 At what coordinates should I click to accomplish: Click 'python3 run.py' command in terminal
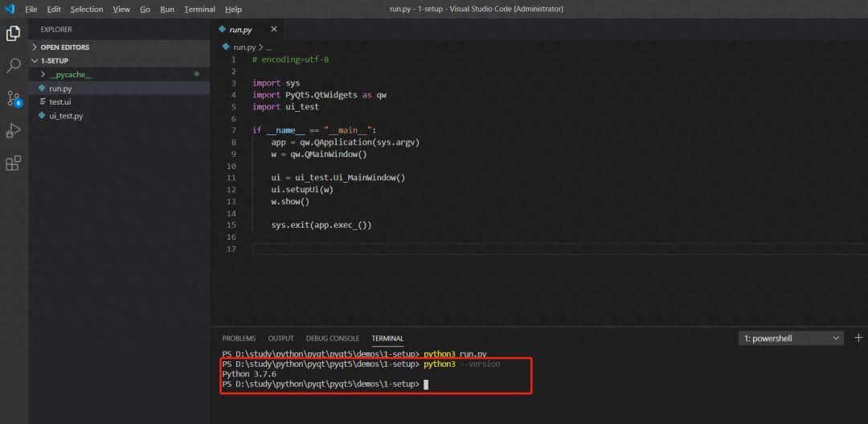[456, 354]
